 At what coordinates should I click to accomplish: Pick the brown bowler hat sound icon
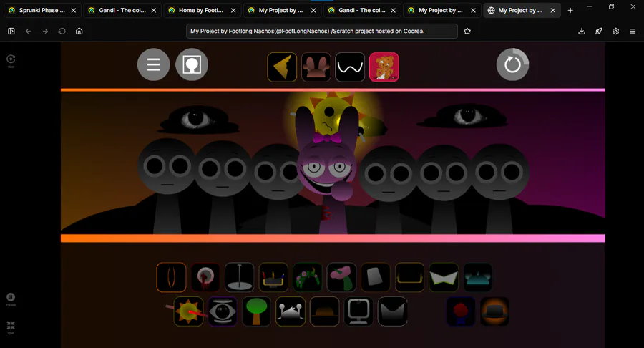(x=324, y=311)
